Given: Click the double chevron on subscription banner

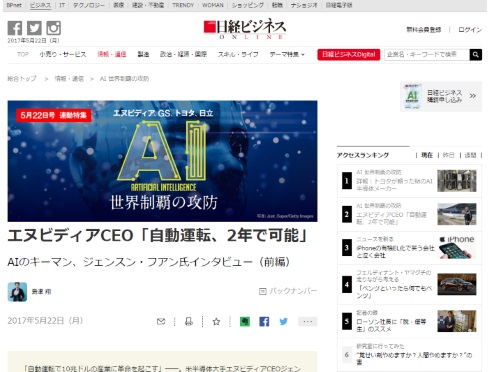Looking at the screenshot, I should point(473,96).
